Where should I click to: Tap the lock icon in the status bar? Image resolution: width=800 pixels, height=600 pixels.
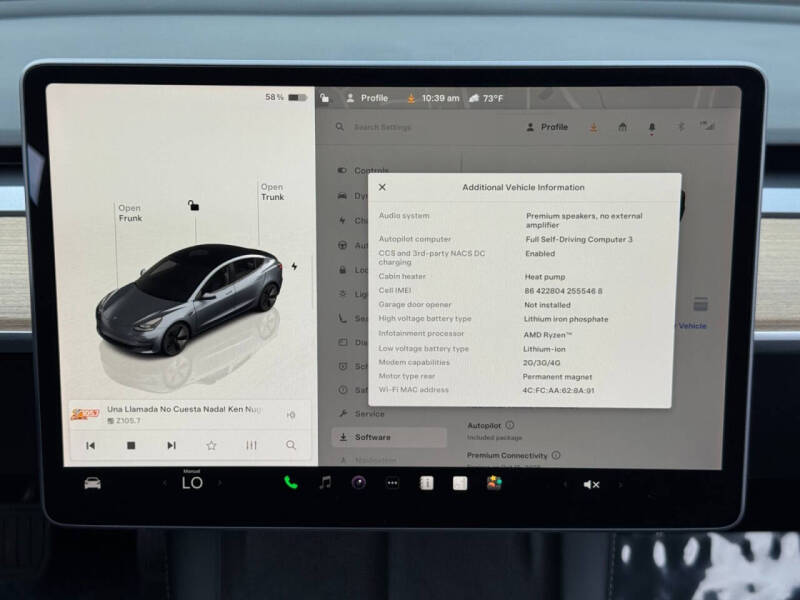324,98
